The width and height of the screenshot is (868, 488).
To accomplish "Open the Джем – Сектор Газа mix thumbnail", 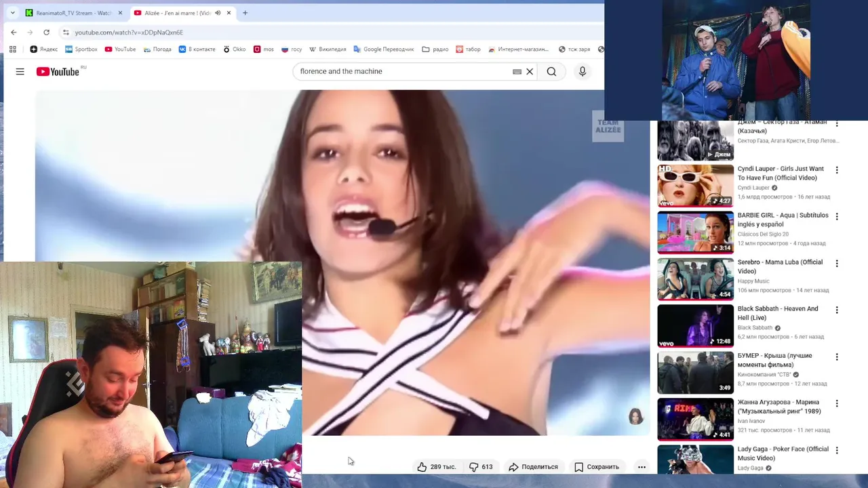I will click(696, 140).
